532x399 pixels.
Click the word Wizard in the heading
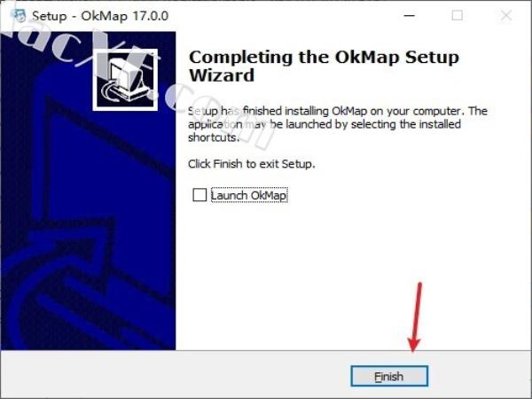(x=222, y=75)
